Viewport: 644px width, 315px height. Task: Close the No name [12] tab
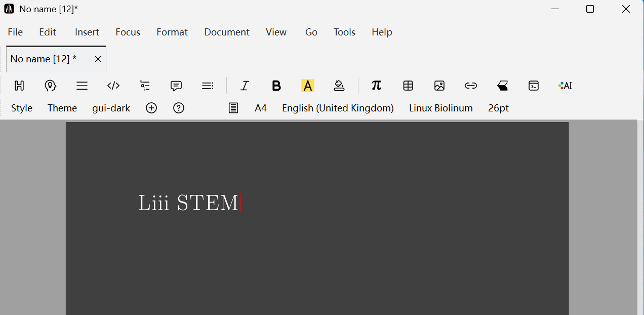98,59
